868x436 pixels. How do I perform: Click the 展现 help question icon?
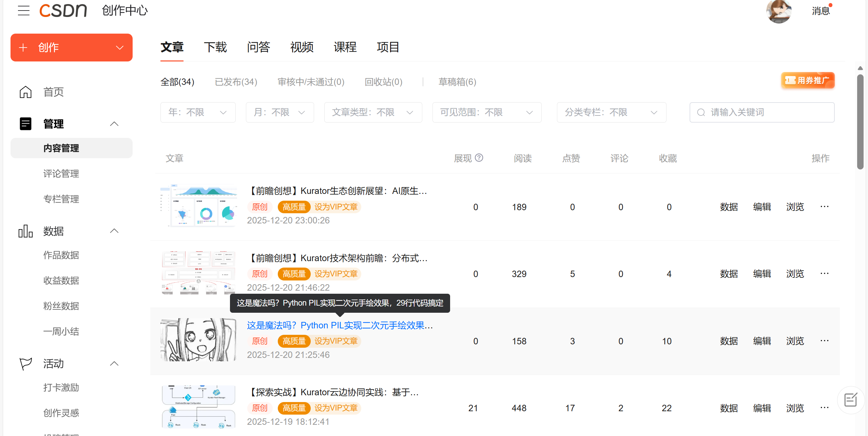coord(479,158)
